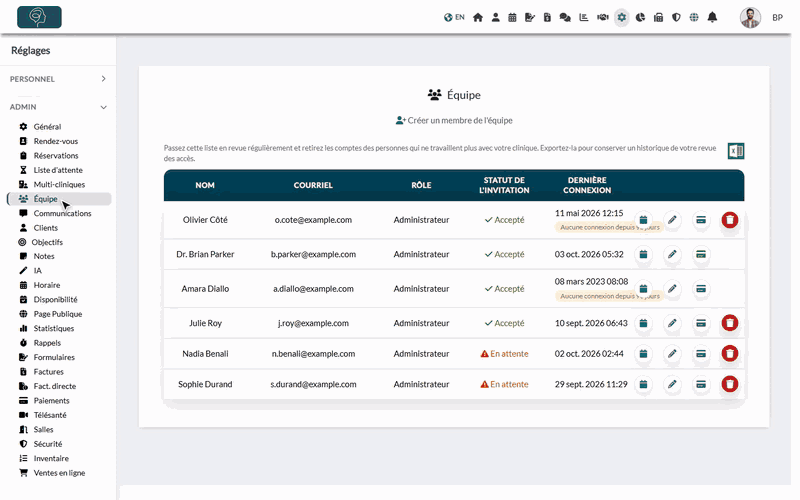Delete Julie Roy from team

pos(730,323)
